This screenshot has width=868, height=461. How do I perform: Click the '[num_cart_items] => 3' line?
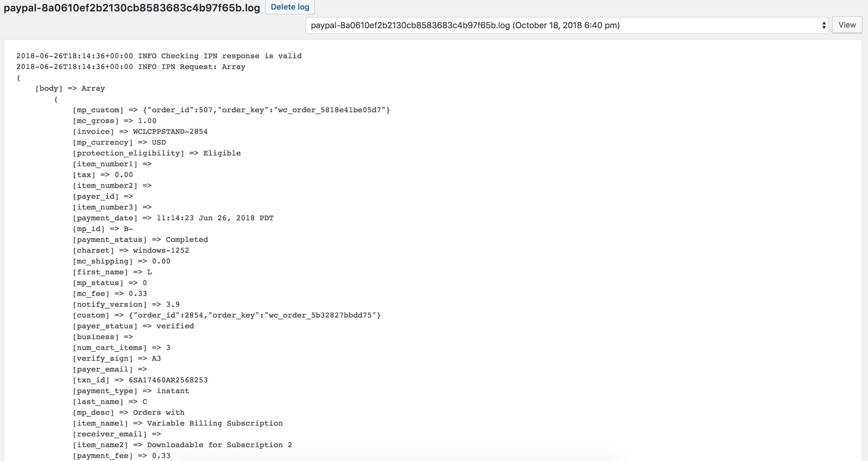pyautogui.click(x=121, y=347)
